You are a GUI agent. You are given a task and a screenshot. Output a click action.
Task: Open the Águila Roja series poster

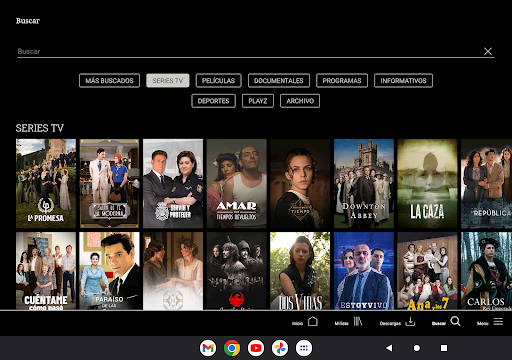point(237,271)
